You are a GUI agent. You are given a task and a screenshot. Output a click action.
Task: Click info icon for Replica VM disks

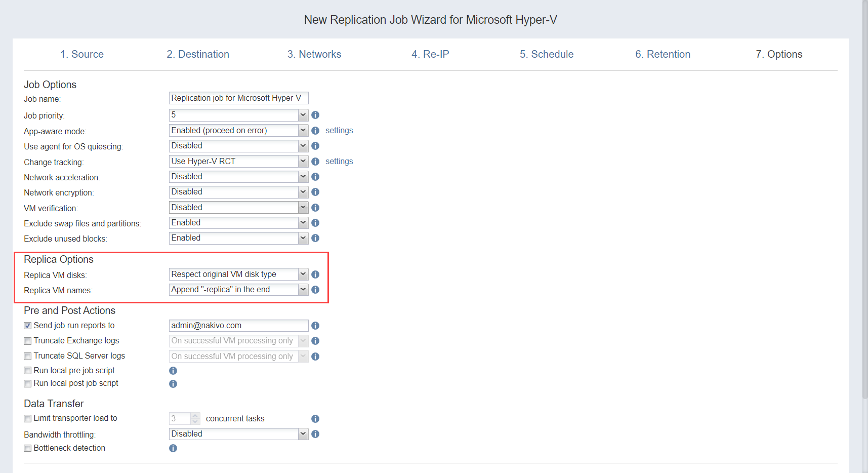[315, 274]
